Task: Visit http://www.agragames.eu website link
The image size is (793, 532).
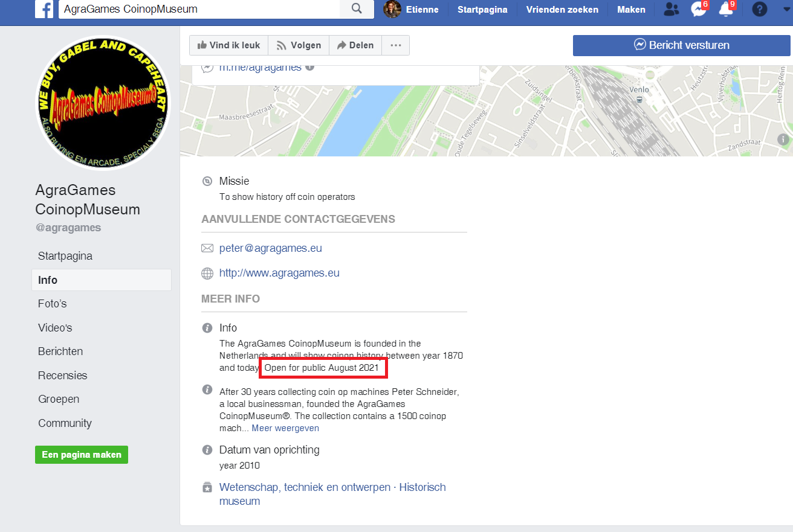Action: click(279, 273)
